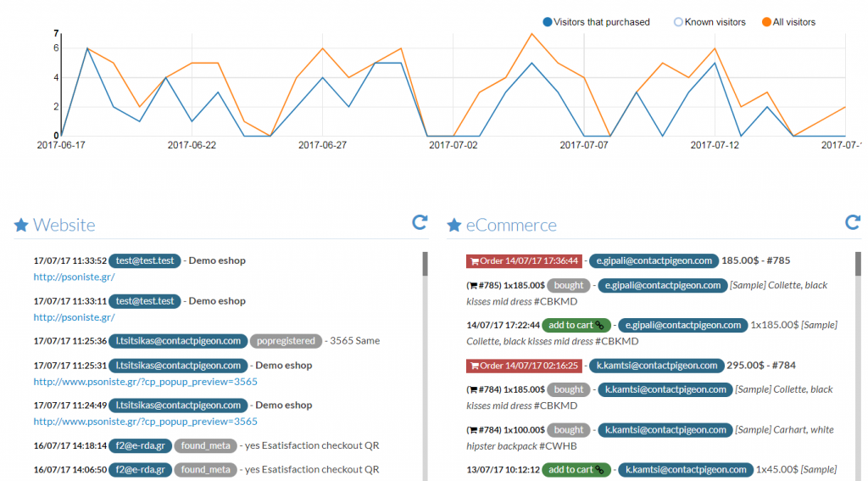Toggle the 'All visitors' legend series
This screenshot has height=481, width=868.
click(x=788, y=22)
